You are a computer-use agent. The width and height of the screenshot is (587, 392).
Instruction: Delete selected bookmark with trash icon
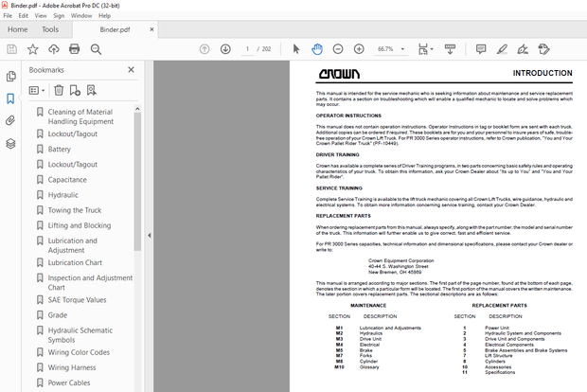coord(59,90)
